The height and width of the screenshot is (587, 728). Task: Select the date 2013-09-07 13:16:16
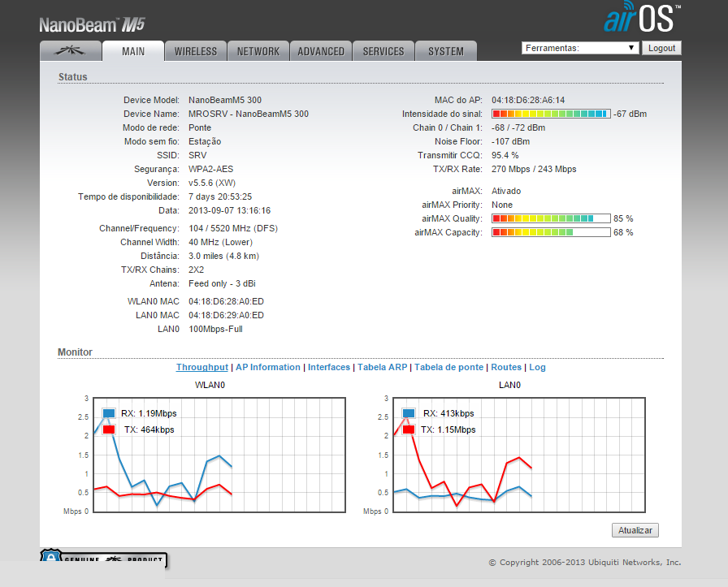[229, 210]
